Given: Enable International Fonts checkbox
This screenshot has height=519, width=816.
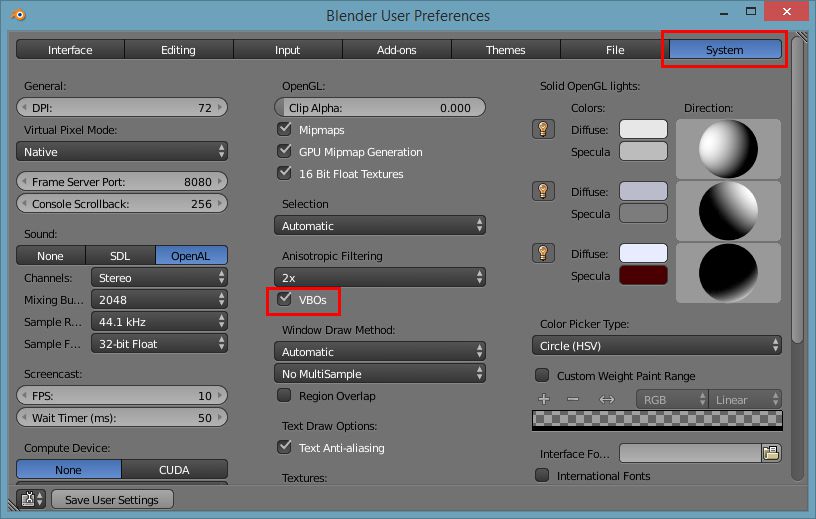Looking at the screenshot, I should coord(542,475).
